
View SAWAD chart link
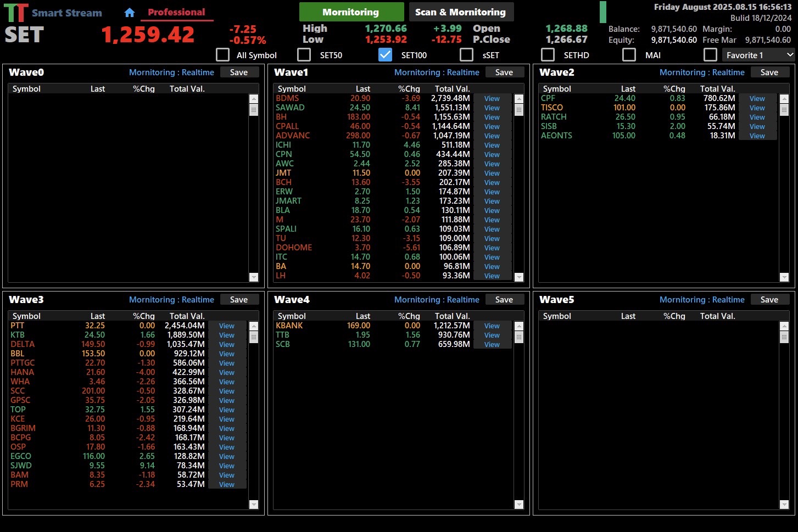pyautogui.click(x=492, y=108)
